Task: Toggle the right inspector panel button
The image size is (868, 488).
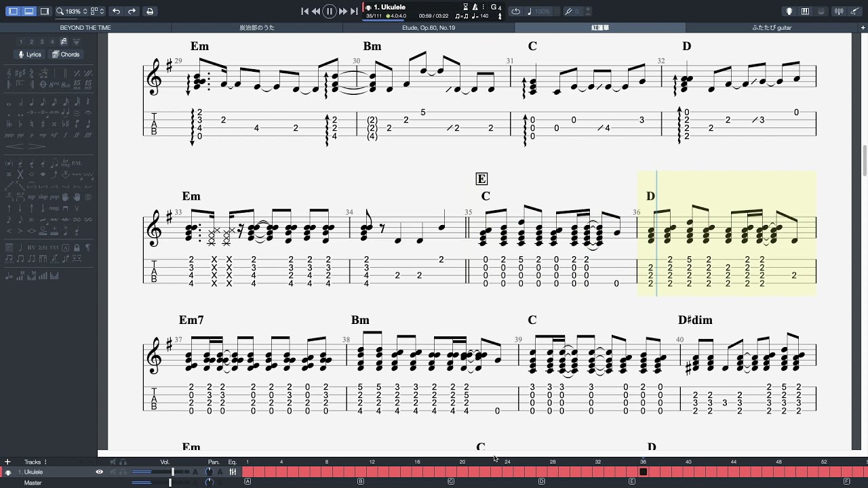Action: [44, 11]
